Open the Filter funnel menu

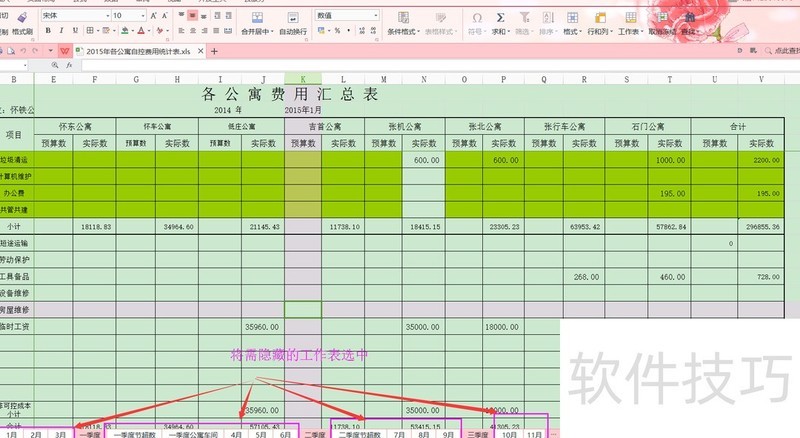pyautogui.click(x=523, y=23)
